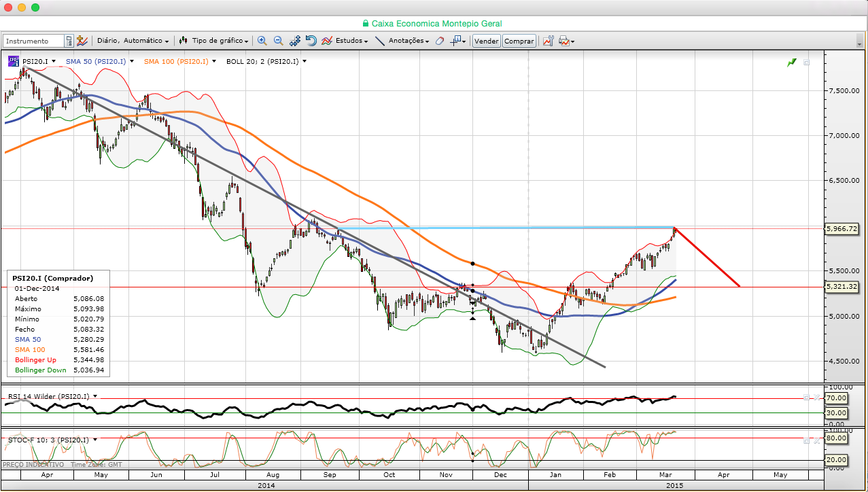Expand the Tipo de gráfico dropdown
The height and width of the screenshot is (492, 868).
click(x=220, y=41)
